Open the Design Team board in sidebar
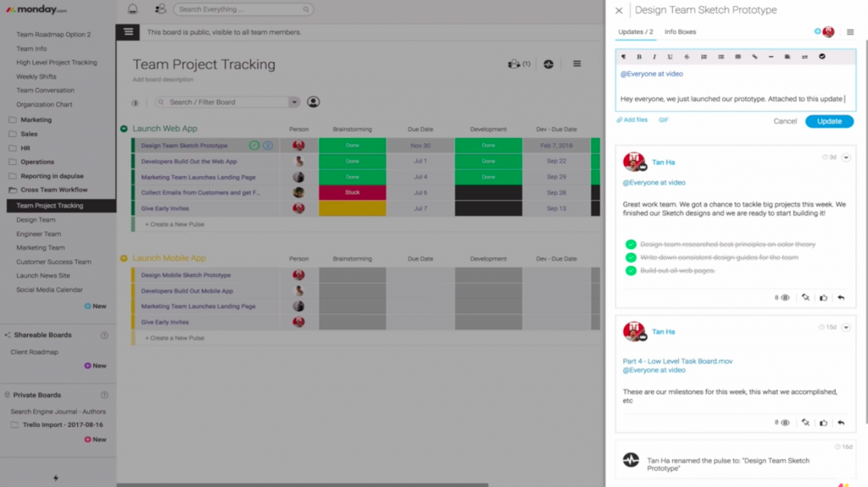Image resolution: width=868 pixels, height=487 pixels. [x=36, y=219]
